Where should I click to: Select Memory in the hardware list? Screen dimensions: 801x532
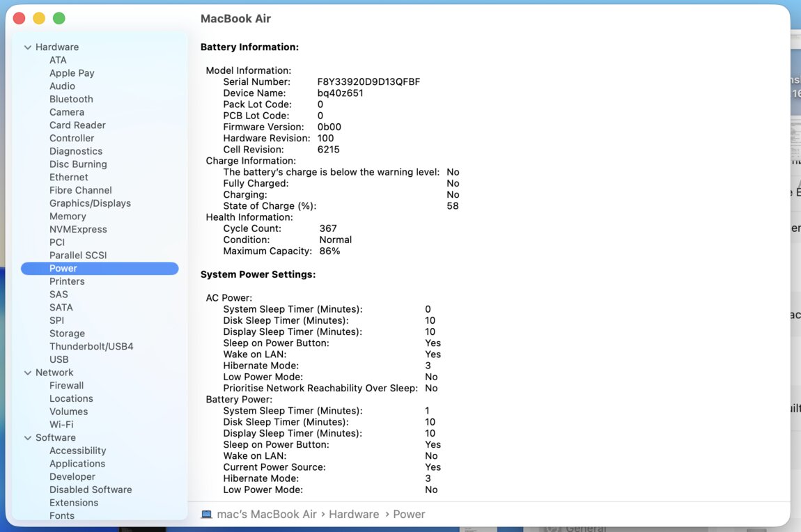(x=68, y=217)
